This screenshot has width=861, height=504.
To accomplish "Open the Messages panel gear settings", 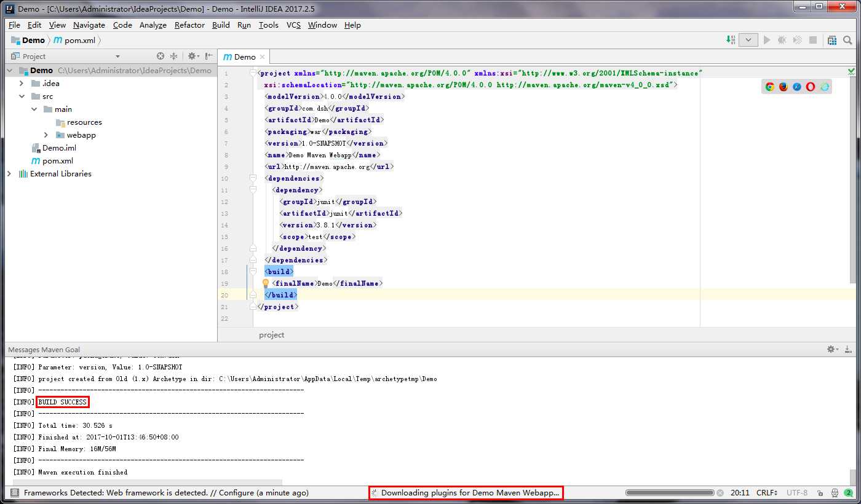I will click(x=833, y=349).
